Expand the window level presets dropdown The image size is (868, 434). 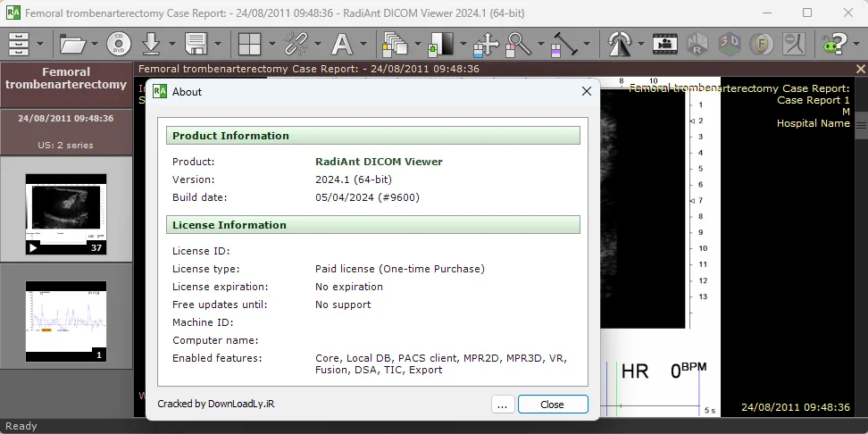[463, 45]
